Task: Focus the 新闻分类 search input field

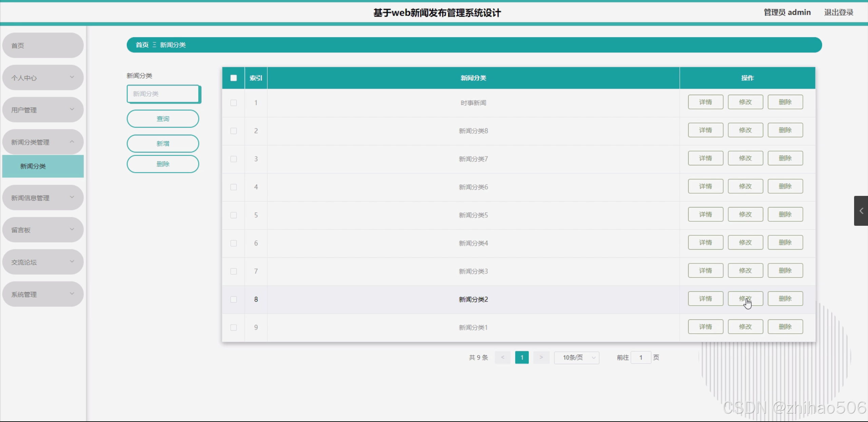Action: 163,94
